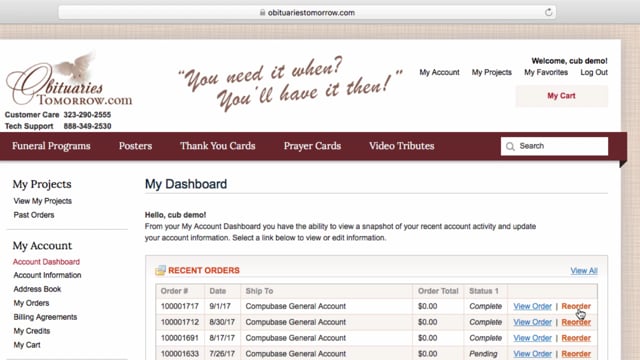Click the Recent Orders icon
This screenshot has width=640, height=360.
160,270
